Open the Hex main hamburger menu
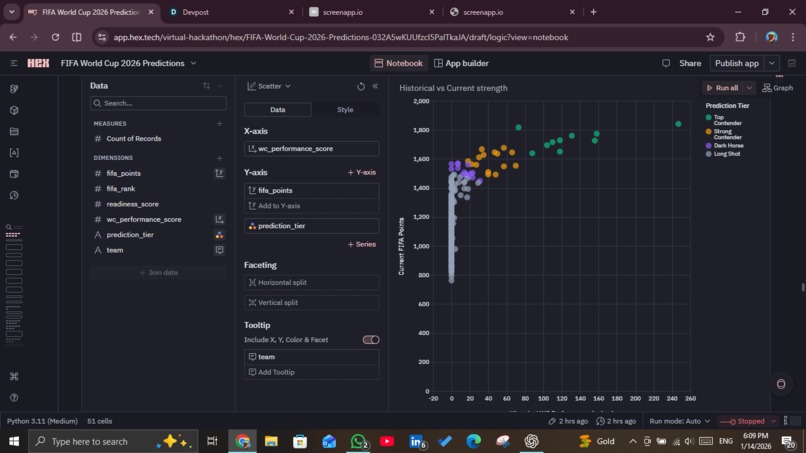Viewport: 806px width, 453px height. 14,63
